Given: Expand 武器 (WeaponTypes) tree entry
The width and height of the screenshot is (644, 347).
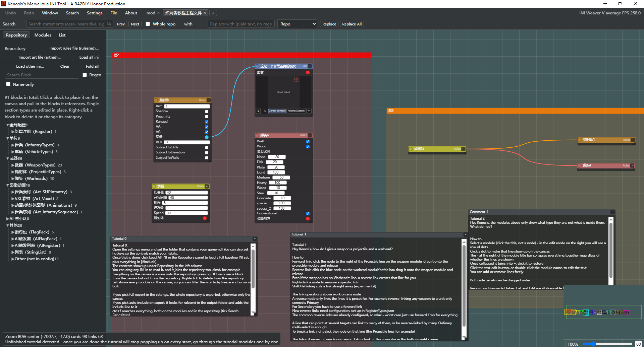Looking at the screenshot, I should coord(13,165).
